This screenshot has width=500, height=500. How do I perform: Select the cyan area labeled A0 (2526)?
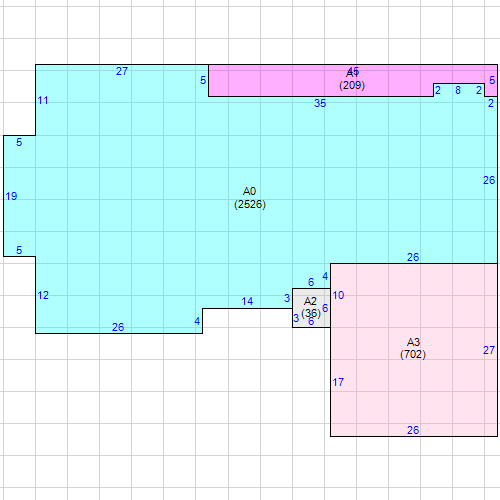tap(250, 198)
